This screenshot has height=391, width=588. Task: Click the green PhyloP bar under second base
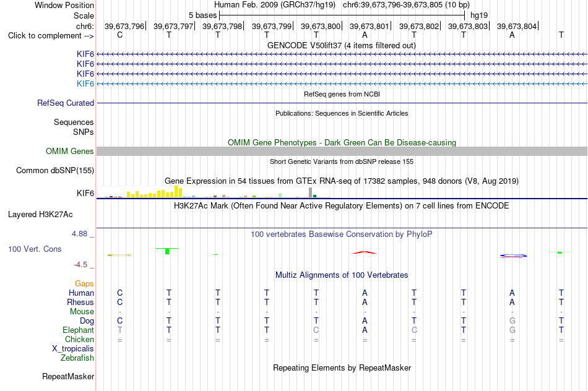(x=167, y=251)
